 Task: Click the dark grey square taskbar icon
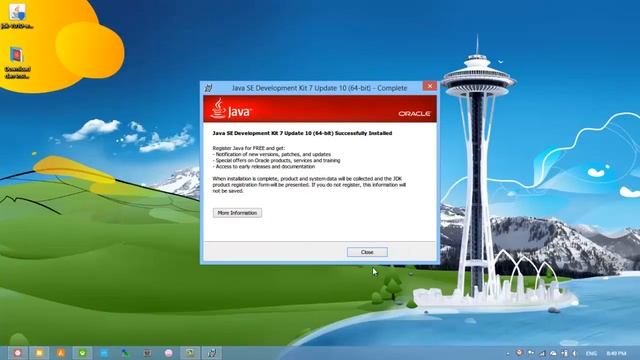coord(147,353)
